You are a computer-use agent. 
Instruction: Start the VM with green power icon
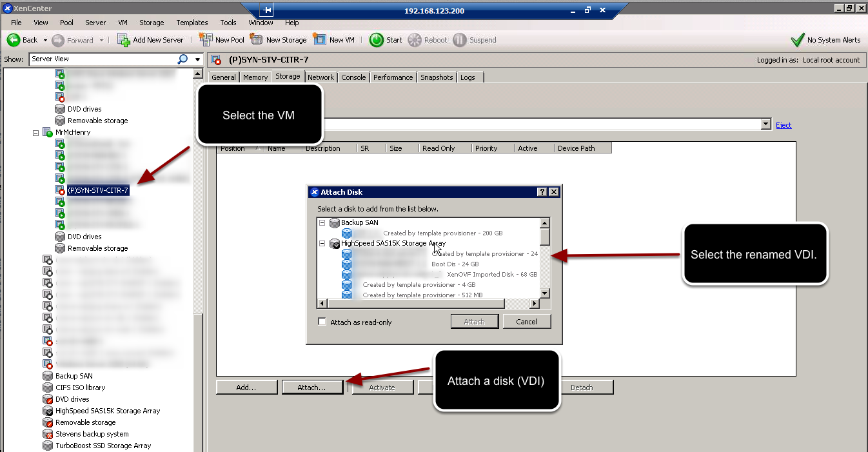click(377, 40)
